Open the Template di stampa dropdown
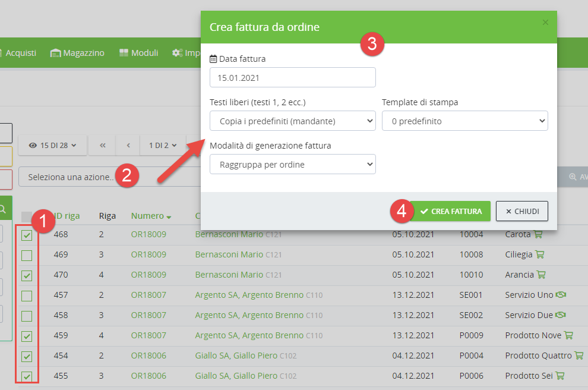This screenshot has width=588, height=390. [x=464, y=121]
